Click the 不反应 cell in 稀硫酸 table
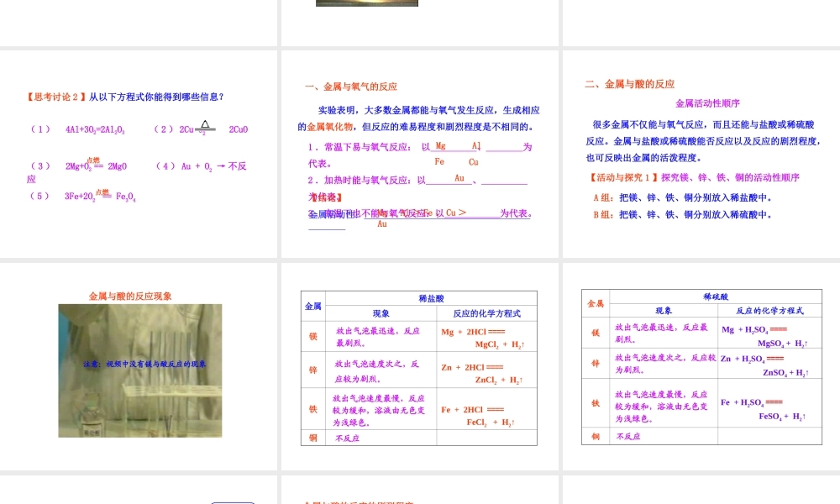The width and height of the screenshot is (840, 504). pos(664,436)
